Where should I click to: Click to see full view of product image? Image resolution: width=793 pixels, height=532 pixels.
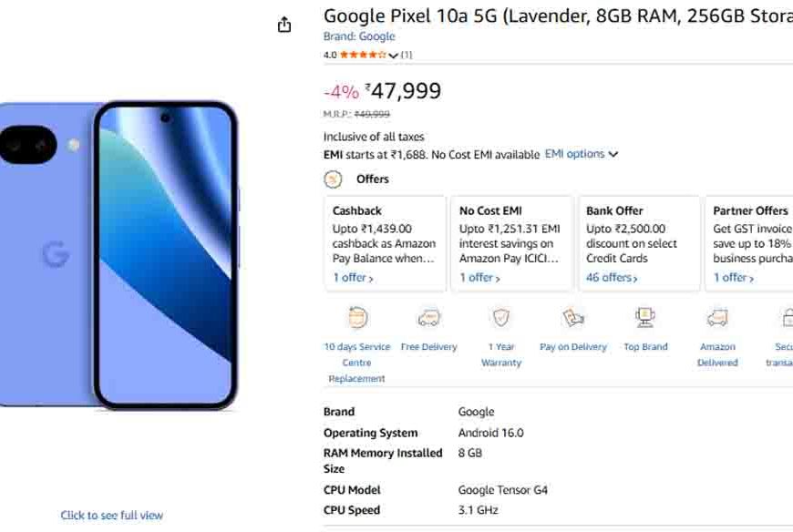pyautogui.click(x=110, y=515)
